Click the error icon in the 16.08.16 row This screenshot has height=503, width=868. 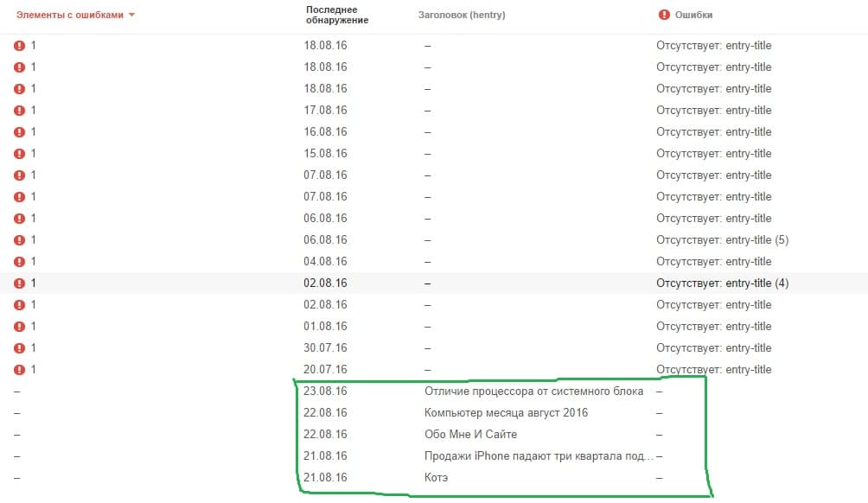(x=20, y=131)
